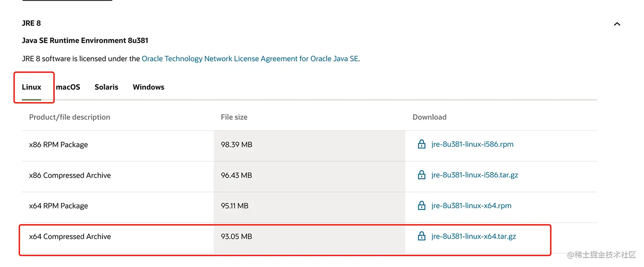Click lock icon beside jre-8u381-linux-x64.rpm

click(422, 206)
